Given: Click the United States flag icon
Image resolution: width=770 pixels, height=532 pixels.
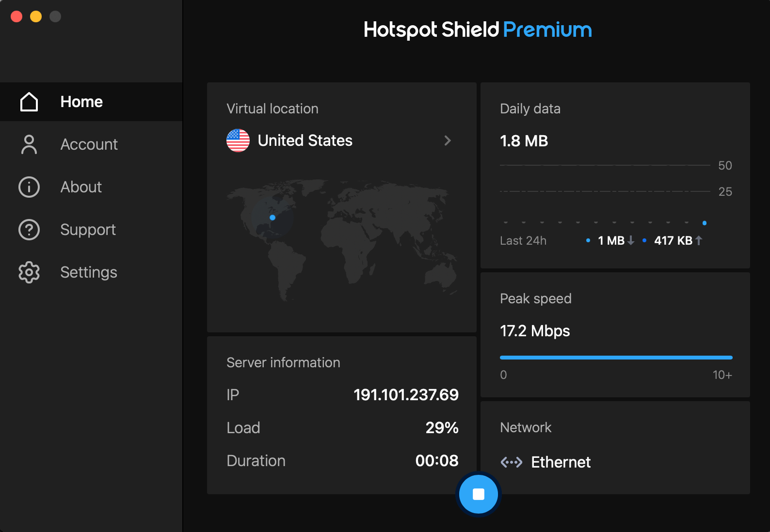Looking at the screenshot, I should click(x=238, y=141).
